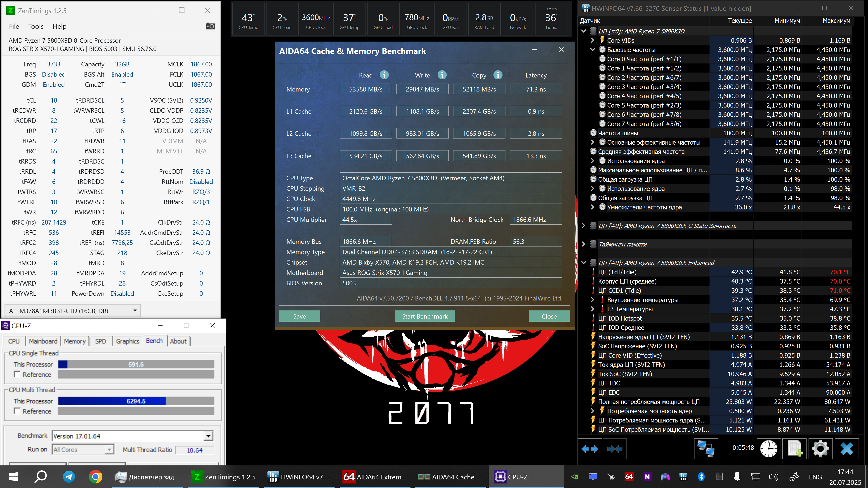Click CPU Multi Thread score bar
Viewport: 868px width, 488px height.
[x=136, y=401]
